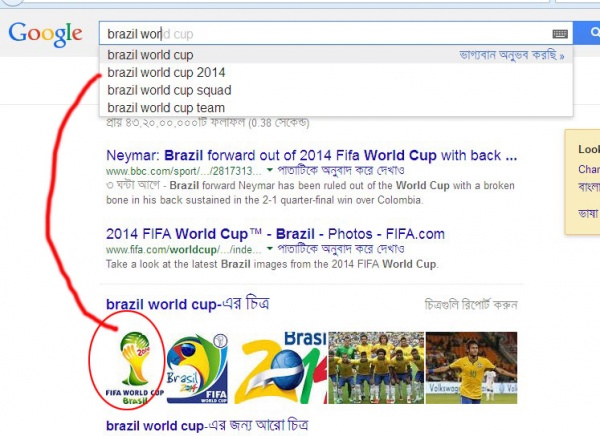Expand the green arrow next to fifa.com URL

[x=270, y=249]
